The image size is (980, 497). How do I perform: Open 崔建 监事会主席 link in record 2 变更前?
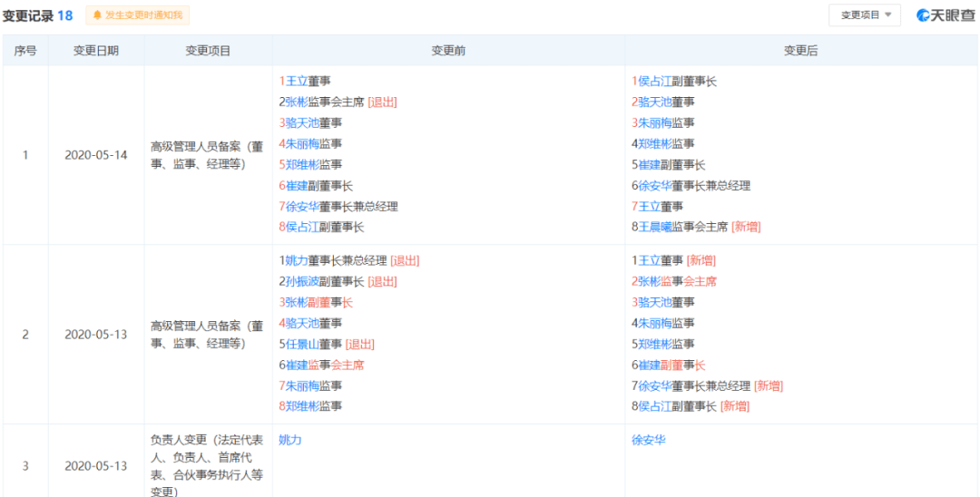point(296,365)
